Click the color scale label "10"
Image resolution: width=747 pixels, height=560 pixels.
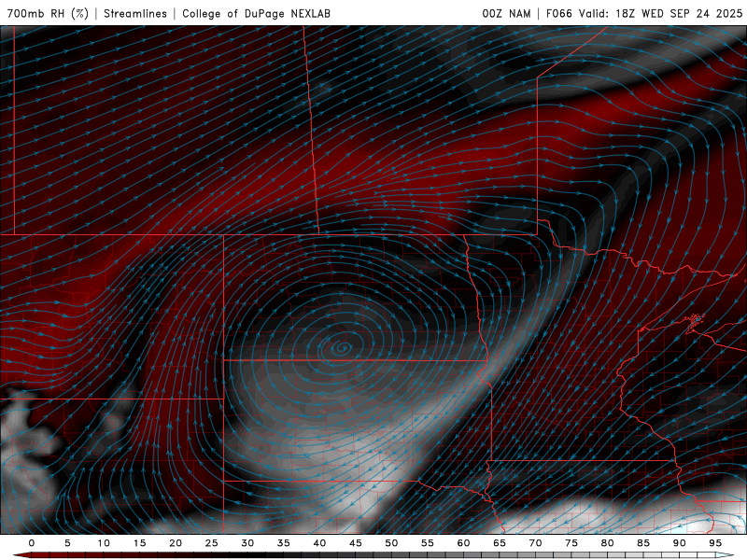(x=104, y=543)
